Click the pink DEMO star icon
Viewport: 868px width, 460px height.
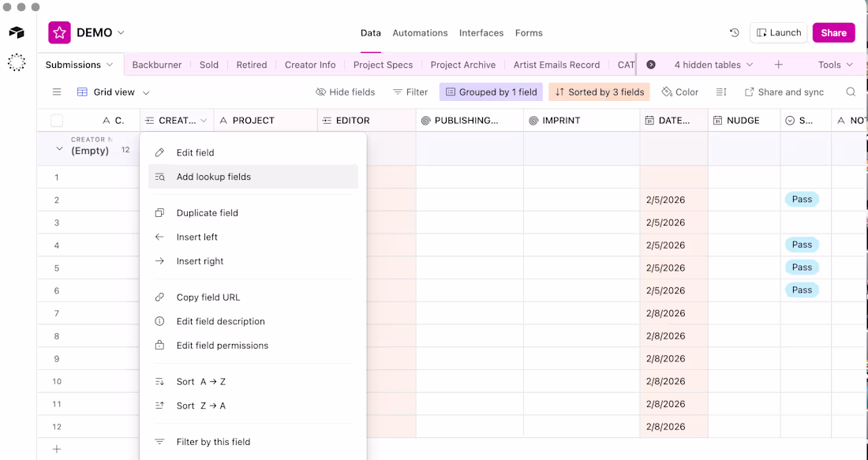point(59,32)
